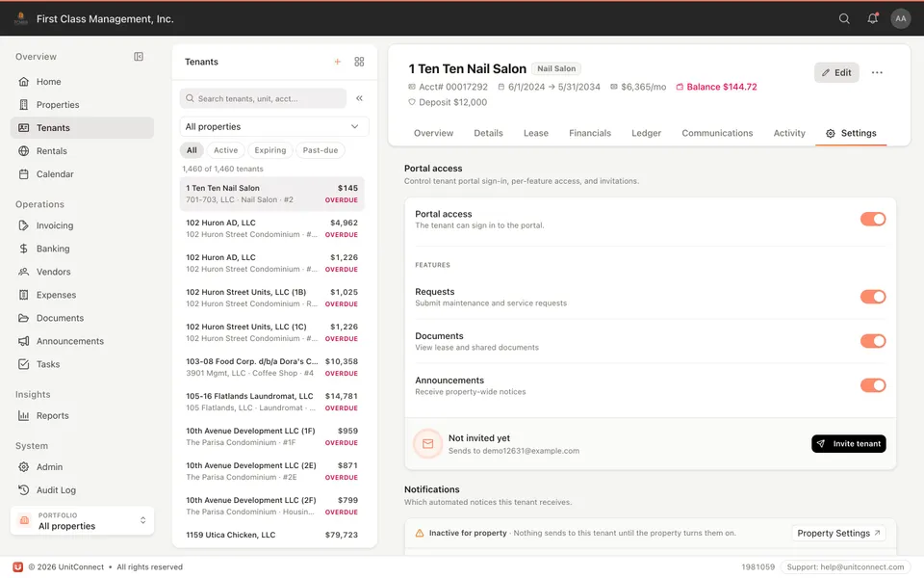Click the Tasks checkbox icon
The height and width of the screenshot is (578, 924).
[x=23, y=364]
